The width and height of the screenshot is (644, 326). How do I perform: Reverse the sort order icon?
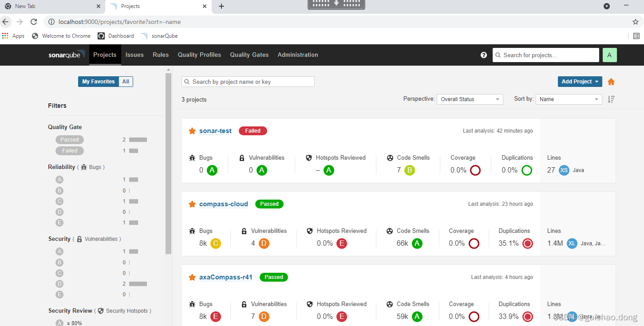tap(611, 99)
